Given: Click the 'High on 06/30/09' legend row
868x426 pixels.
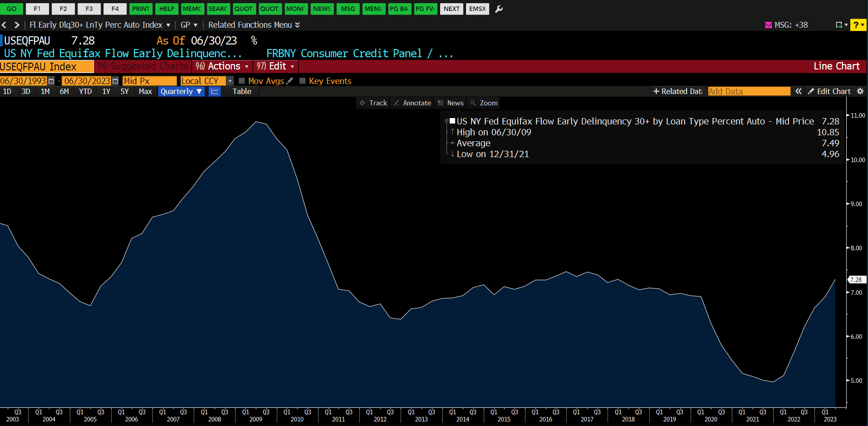Looking at the screenshot, I should pyautogui.click(x=648, y=132).
